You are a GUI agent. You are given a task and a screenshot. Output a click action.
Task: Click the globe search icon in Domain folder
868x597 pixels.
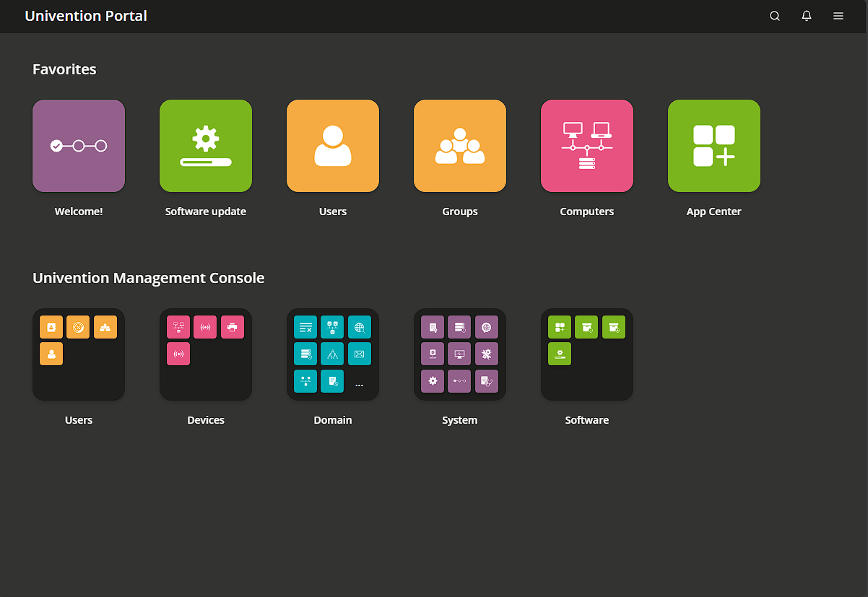tap(360, 327)
